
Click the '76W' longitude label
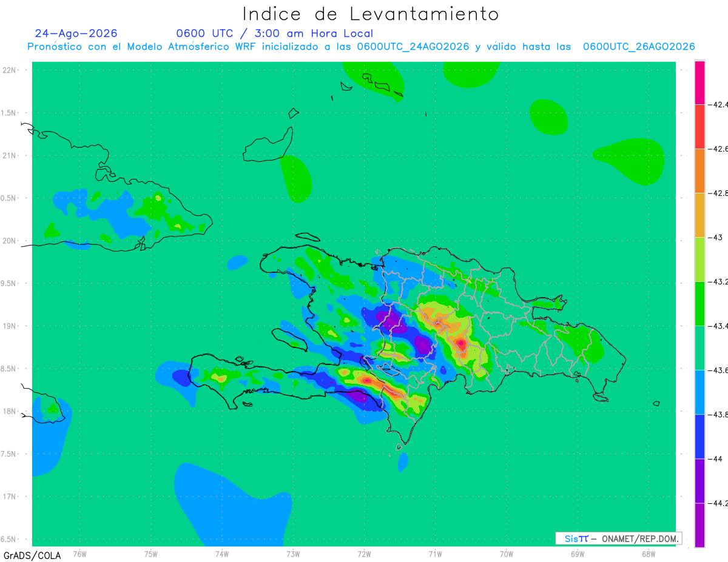(79, 554)
